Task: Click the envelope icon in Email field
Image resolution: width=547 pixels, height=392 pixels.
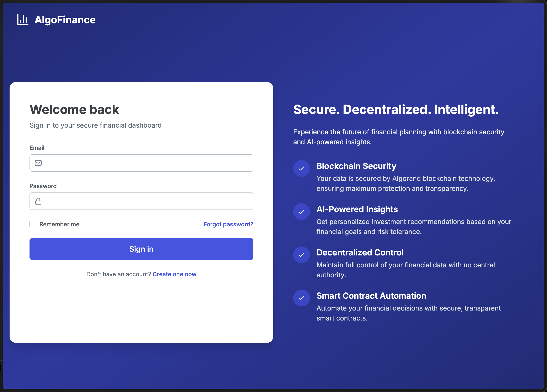Action: pos(38,163)
